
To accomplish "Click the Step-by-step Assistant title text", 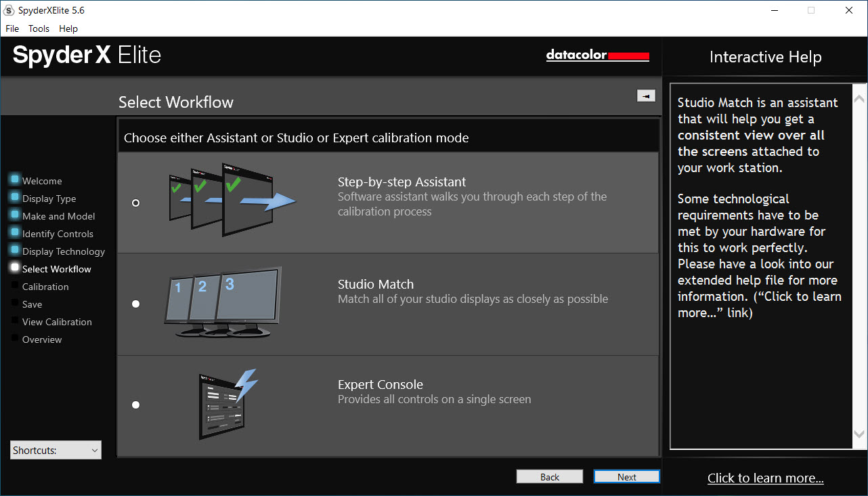I will click(402, 182).
